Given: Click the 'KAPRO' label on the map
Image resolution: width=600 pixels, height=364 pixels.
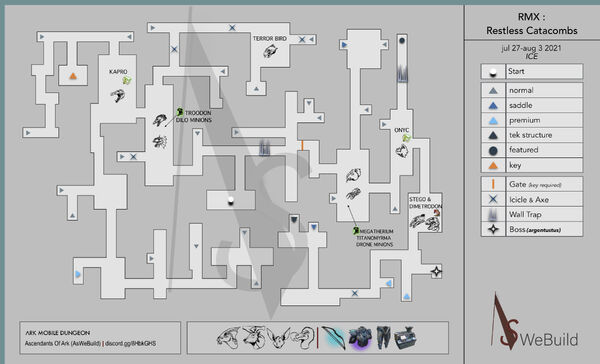Looking at the screenshot, I should (118, 72).
